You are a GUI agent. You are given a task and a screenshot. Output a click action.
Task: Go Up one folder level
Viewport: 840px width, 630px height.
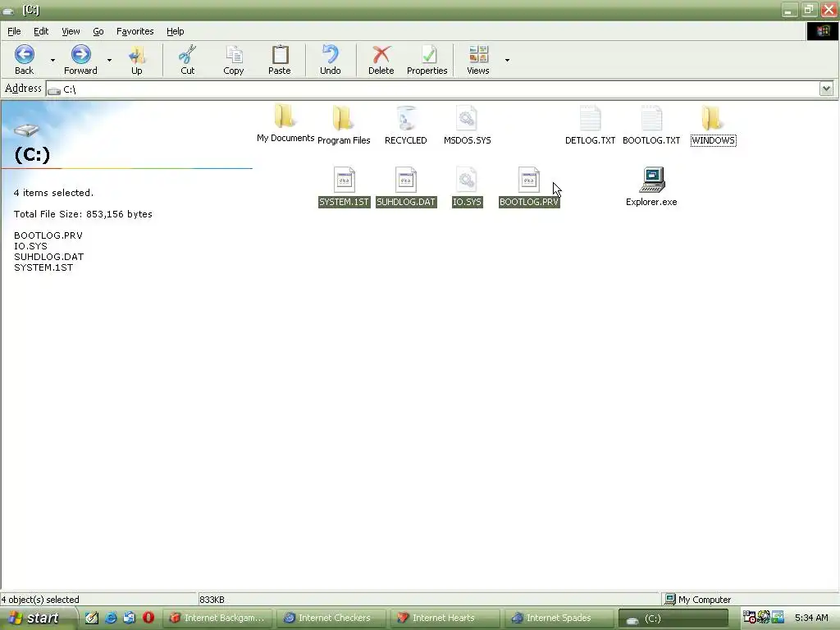click(137, 60)
